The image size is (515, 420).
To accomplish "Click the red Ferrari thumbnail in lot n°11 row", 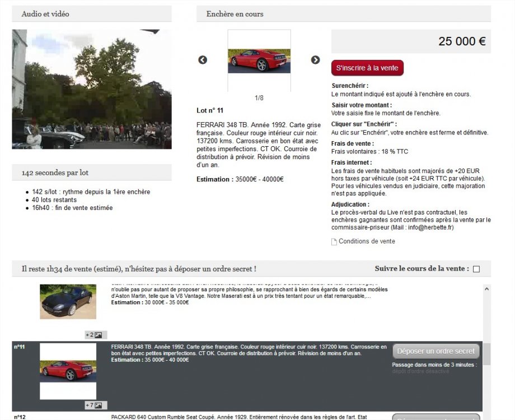I will point(68,371).
